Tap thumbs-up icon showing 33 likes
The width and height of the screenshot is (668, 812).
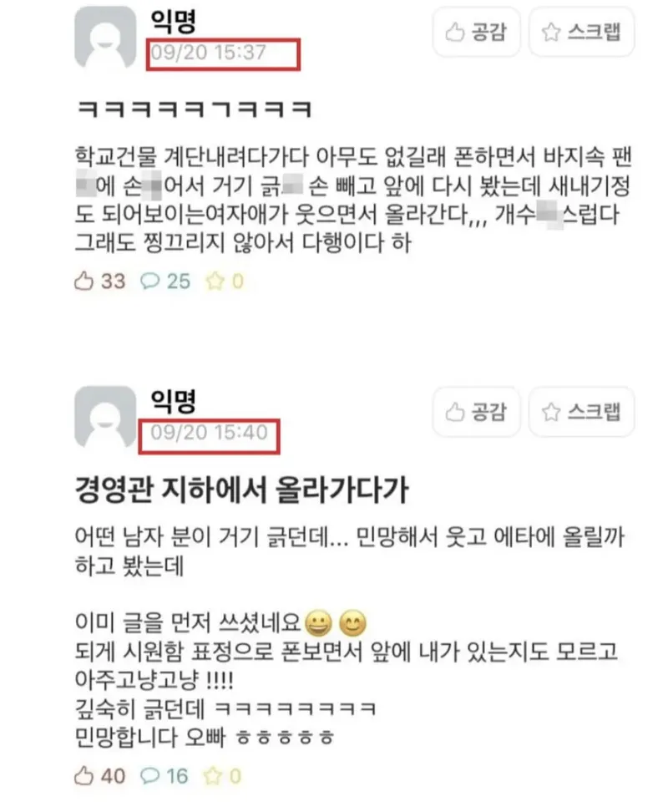click(x=83, y=282)
